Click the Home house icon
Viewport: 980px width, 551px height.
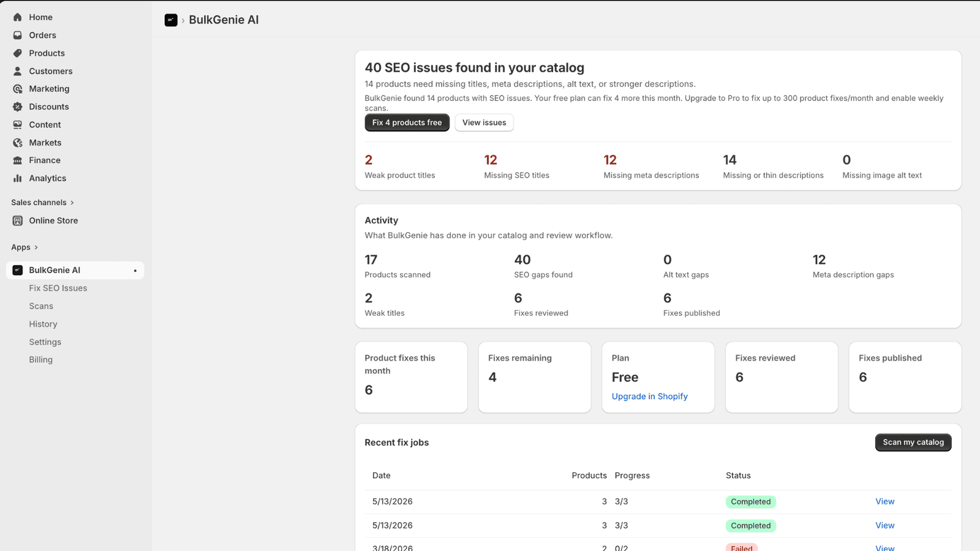pyautogui.click(x=18, y=17)
